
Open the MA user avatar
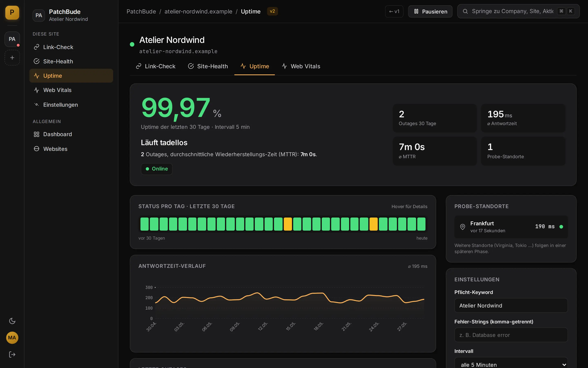[12, 338]
